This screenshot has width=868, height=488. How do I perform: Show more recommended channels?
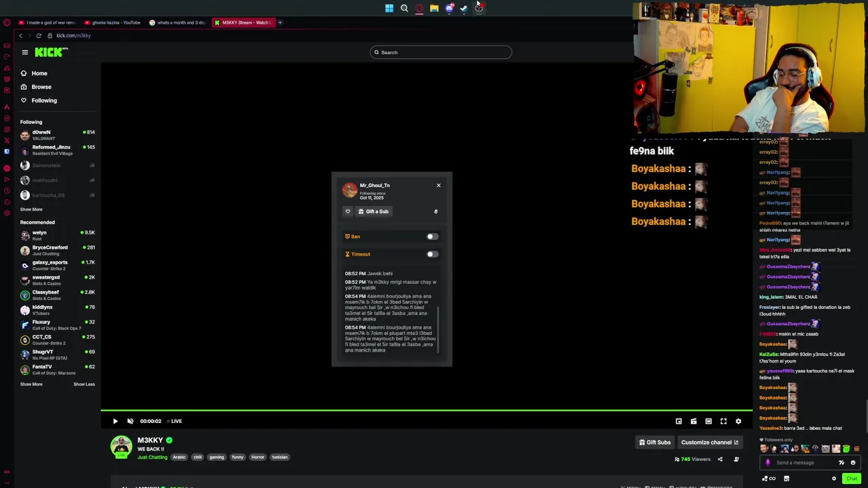[31, 384]
